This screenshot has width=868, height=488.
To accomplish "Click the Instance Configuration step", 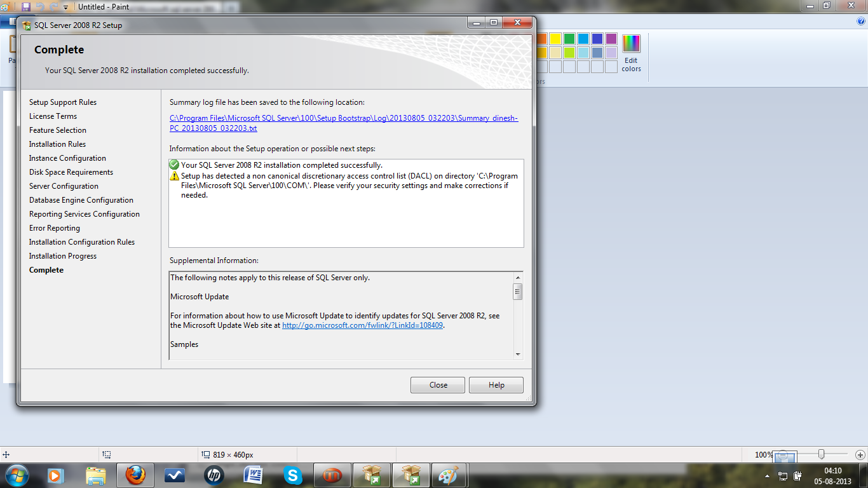I will (x=67, y=158).
